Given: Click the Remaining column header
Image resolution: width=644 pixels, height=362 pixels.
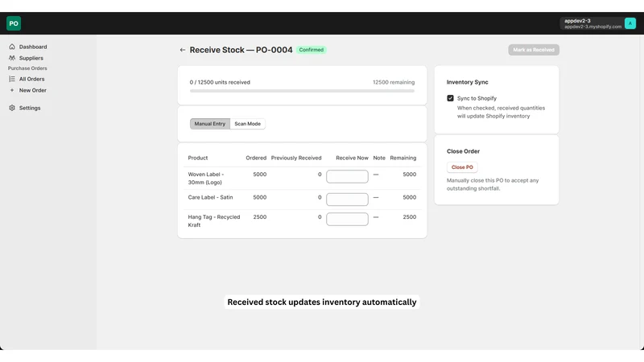Looking at the screenshot, I should click(403, 158).
